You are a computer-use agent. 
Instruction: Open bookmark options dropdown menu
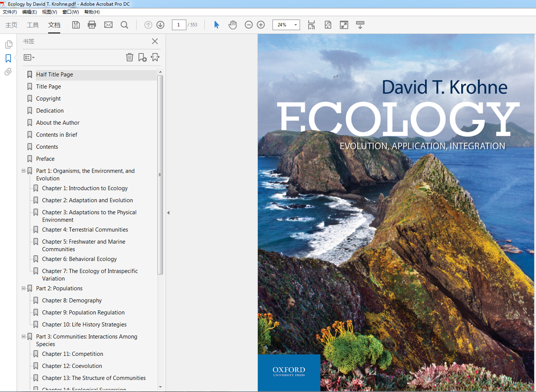point(29,58)
